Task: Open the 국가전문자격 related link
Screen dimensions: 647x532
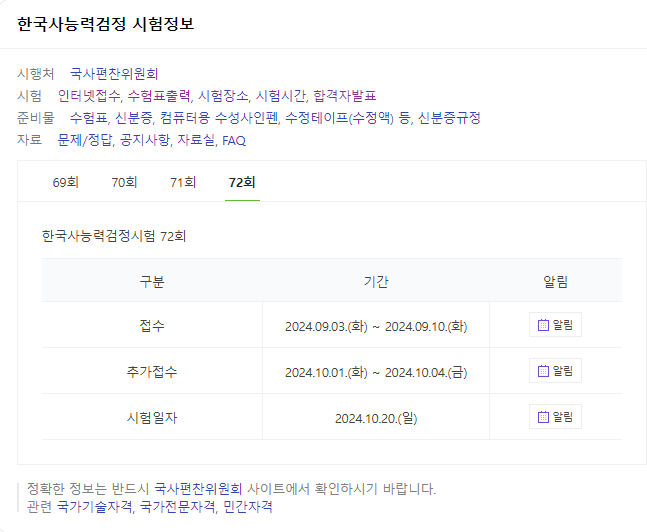Action: coord(178,506)
